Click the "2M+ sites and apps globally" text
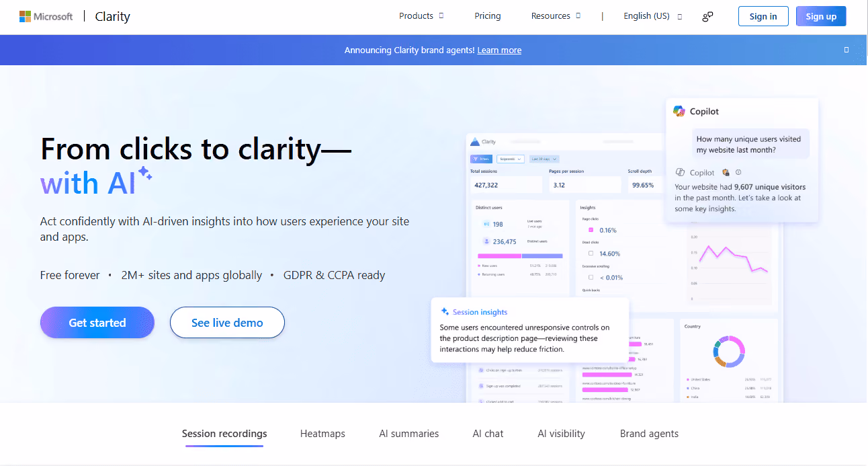The image size is (868, 466). point(192,275)
